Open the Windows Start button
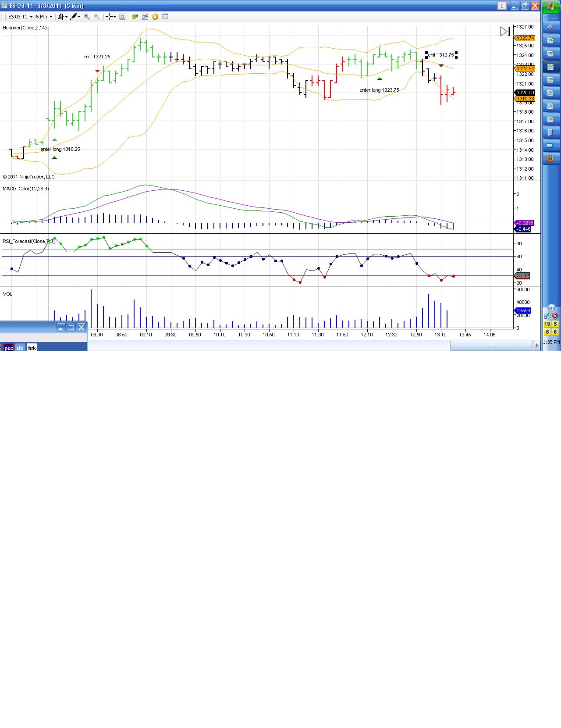 550,7
